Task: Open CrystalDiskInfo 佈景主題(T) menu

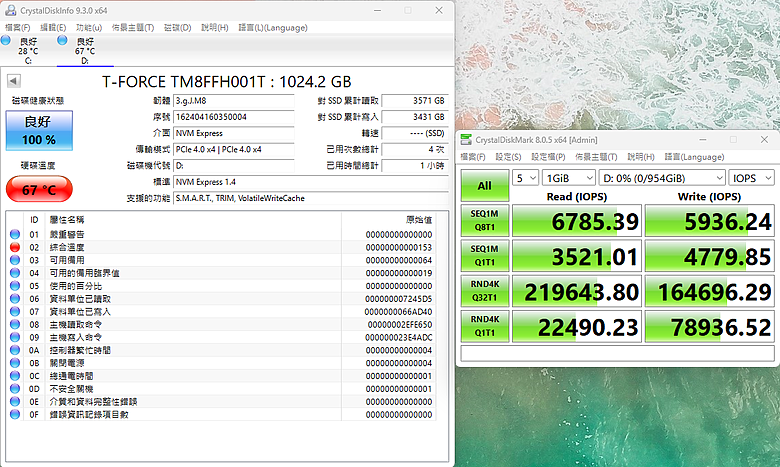Action: (133, 28)
